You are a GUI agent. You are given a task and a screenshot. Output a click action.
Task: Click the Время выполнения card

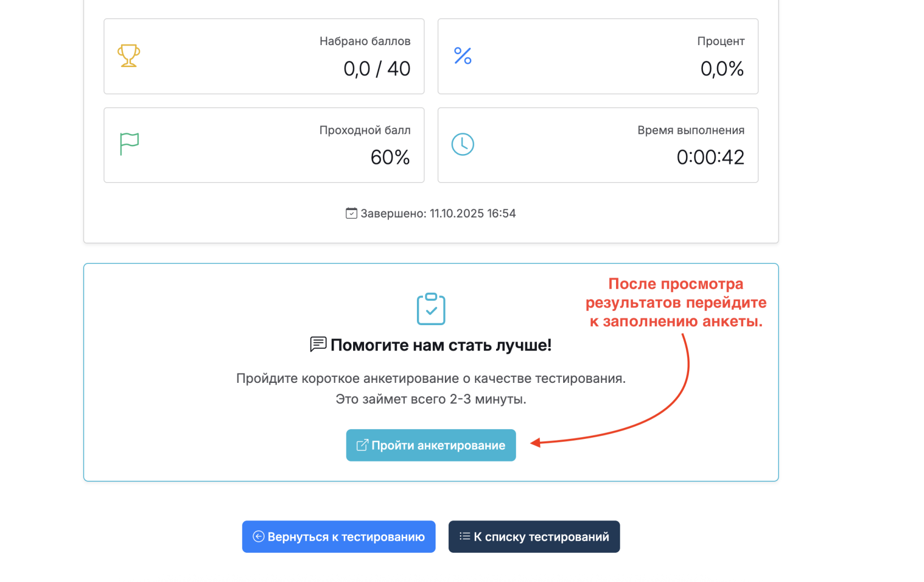point(598,145)
